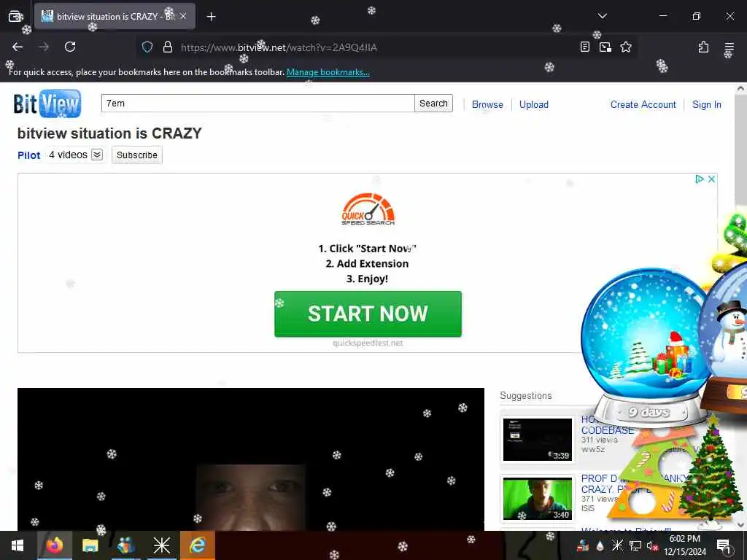Click the video player area

coord(251,459)
